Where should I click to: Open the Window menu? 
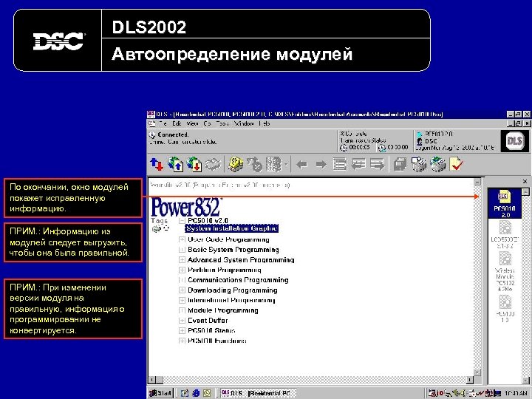pos(244,123)
